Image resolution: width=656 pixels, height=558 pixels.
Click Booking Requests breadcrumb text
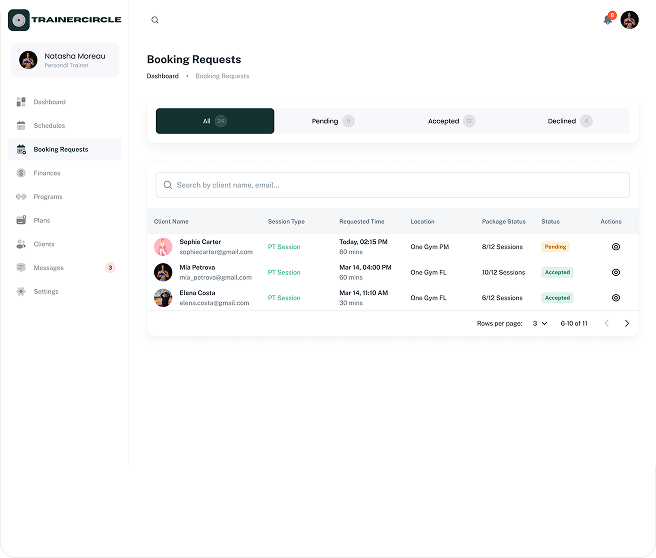222,76
